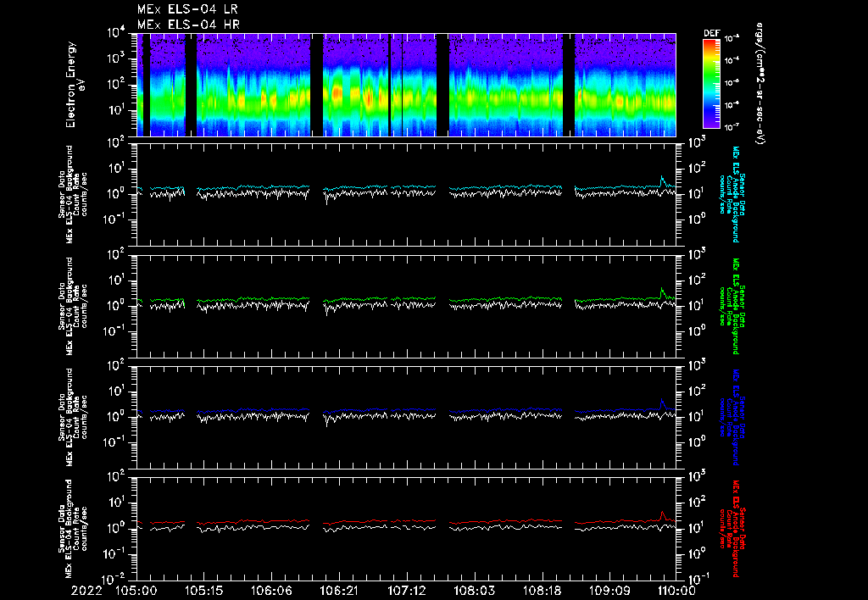Click the red hot spot in spectrogram near 106:21

[336, 93]
